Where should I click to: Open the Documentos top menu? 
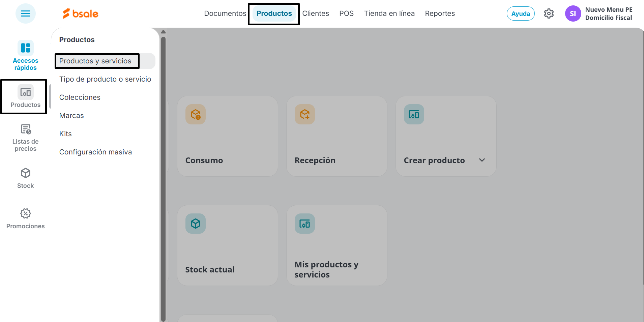click(225, 13)
